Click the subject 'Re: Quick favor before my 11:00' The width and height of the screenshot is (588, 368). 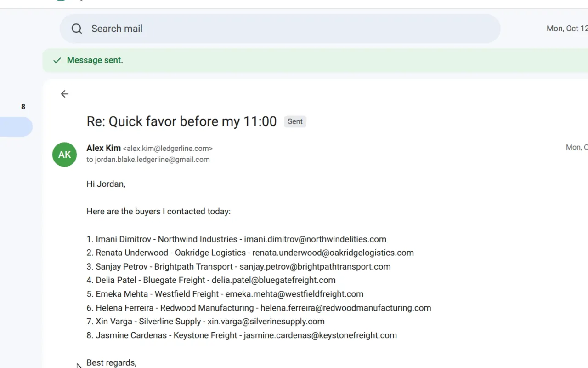(x=181, y=121)
